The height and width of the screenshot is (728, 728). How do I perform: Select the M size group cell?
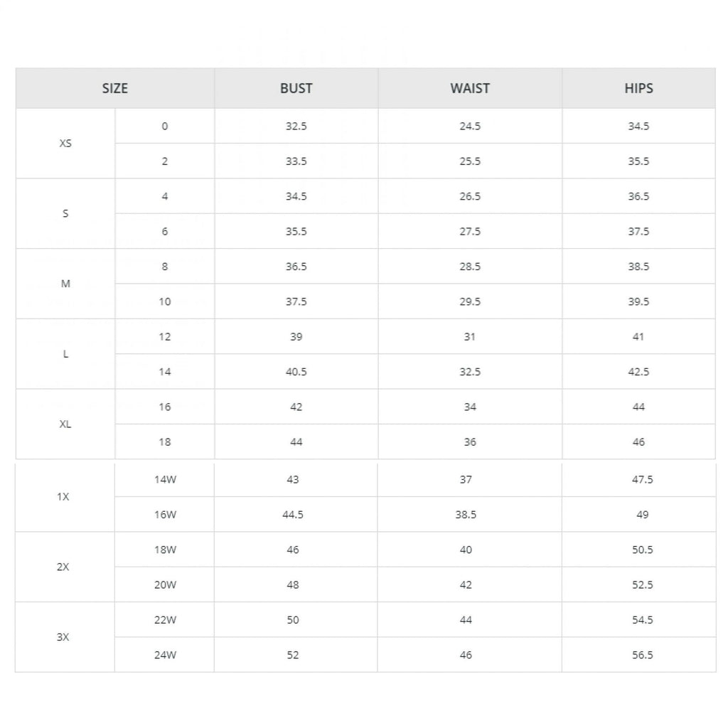point(65,284)
